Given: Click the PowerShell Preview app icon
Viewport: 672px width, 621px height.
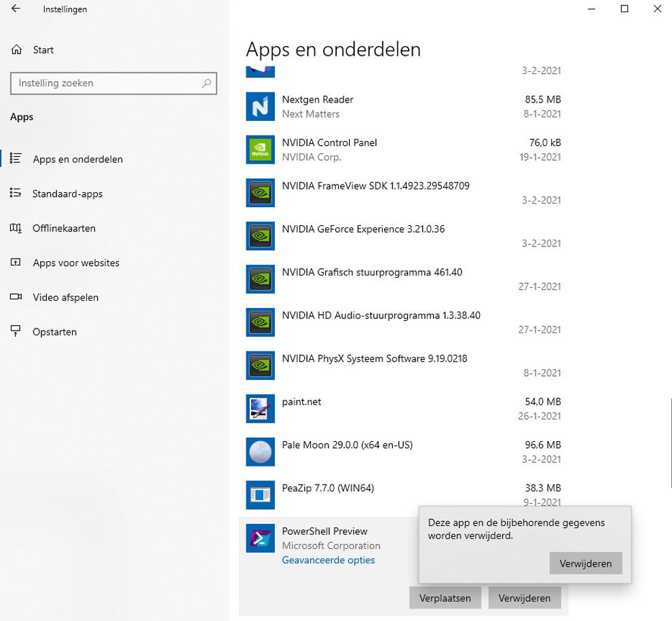Looking at the screenshot, I should 260,538.
